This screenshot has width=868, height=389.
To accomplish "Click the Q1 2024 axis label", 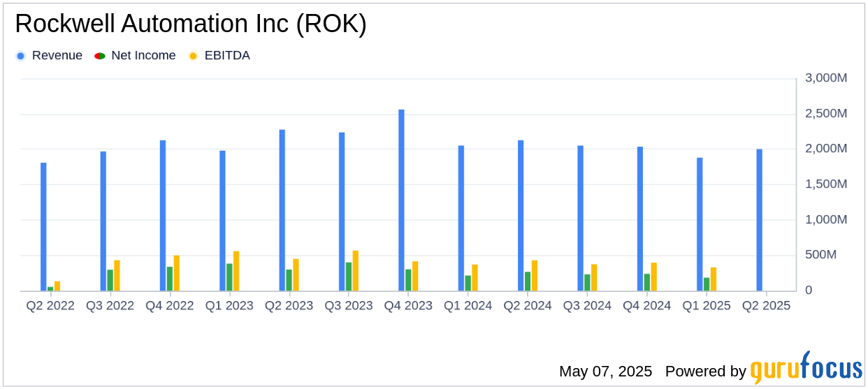I will point(468,306).
